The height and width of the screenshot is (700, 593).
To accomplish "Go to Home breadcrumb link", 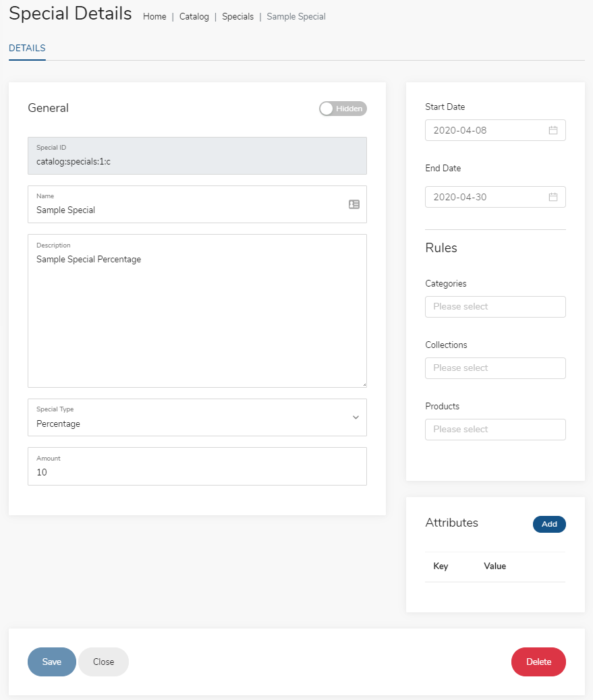I will tap(154, 16).
